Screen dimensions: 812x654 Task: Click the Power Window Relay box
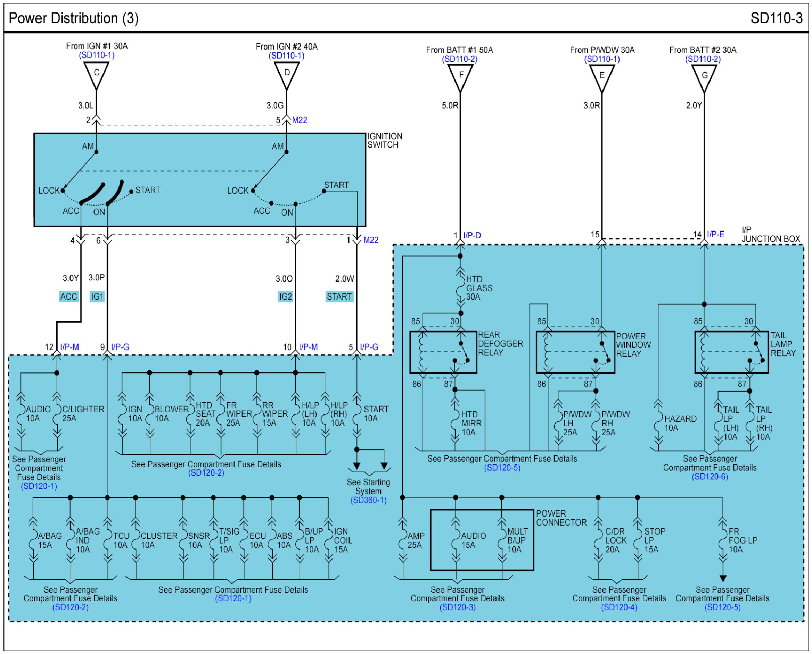pos(575,352)
